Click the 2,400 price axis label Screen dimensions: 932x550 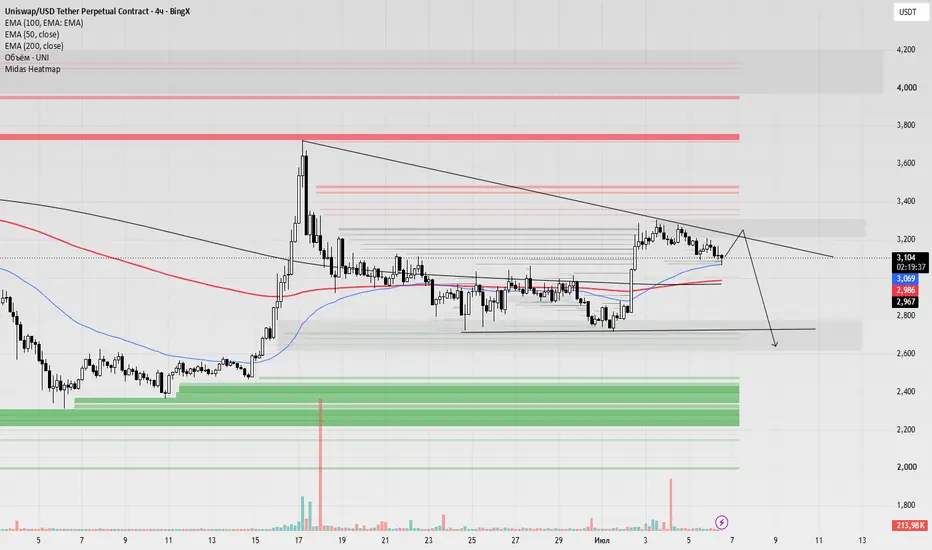[906, 391]
